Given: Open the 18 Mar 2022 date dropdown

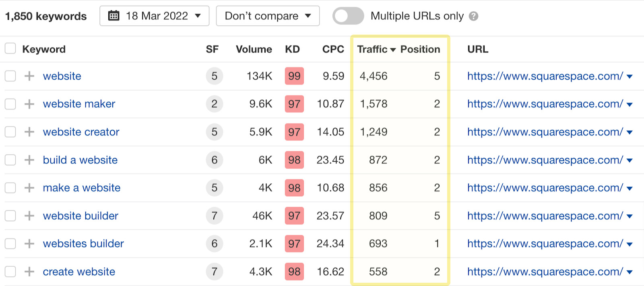Looking at the screenshot, I should (x=155, y=16).
